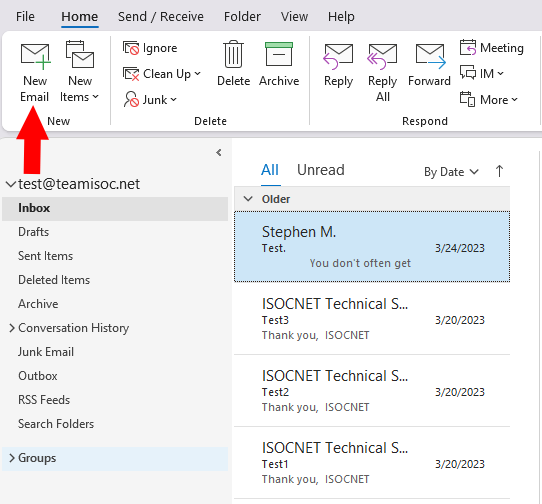Image resolution: width=542 pixels, height=504 pixels.
Task: Reply to the selected message
Action: (x=338, y=66)
